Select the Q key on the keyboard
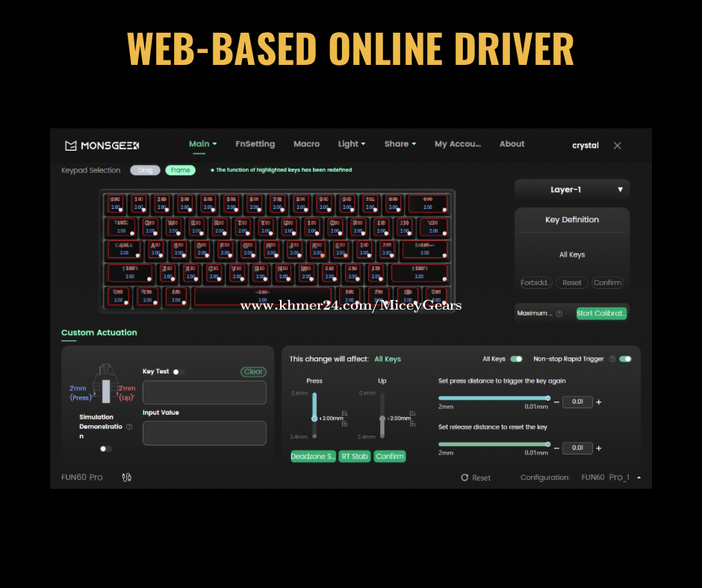This screenshot has width=702, height=588. click(x=150, y=227)
